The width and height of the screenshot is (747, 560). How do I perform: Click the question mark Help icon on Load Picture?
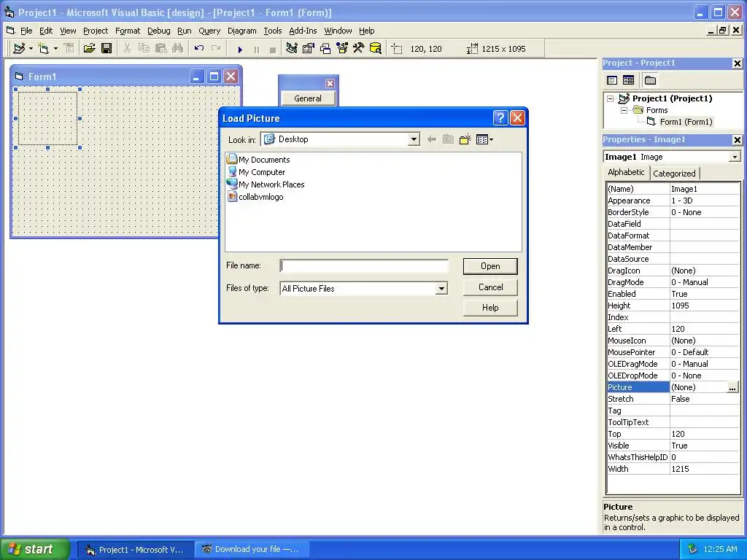pos(500,117)
